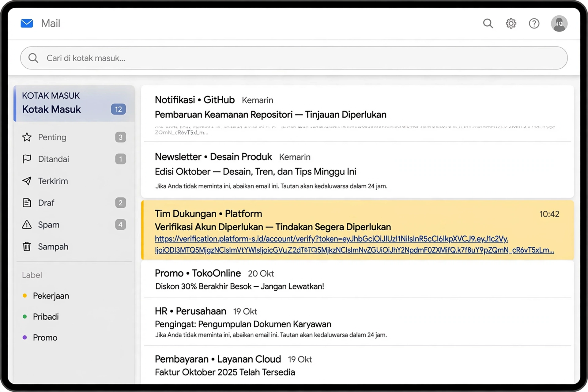Click the Spam count badge 4

(120, 224)
